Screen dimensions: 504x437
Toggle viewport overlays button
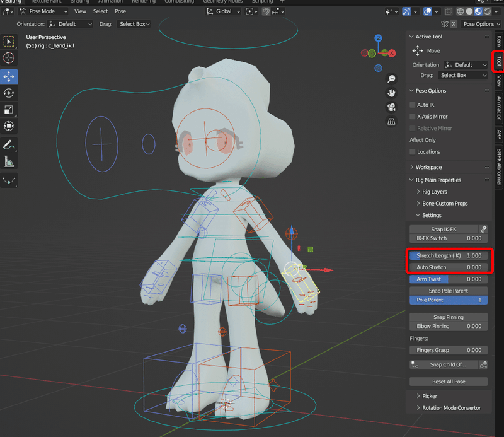428,11
